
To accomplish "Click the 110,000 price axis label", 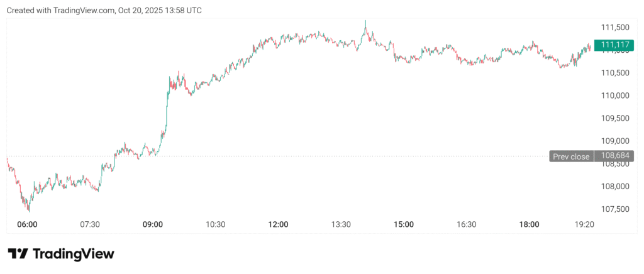I will click(616, 96).
